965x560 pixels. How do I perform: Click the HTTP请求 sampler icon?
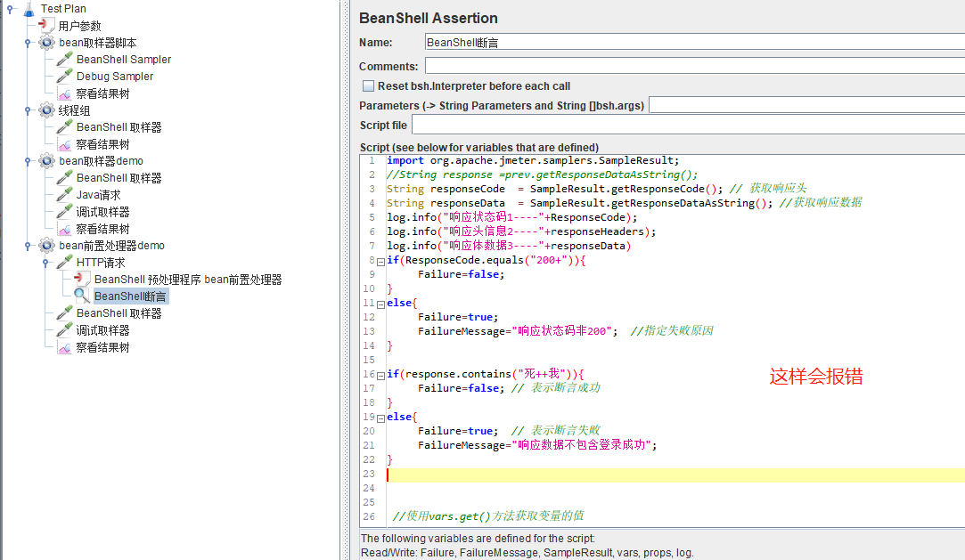tap(64, 262)
